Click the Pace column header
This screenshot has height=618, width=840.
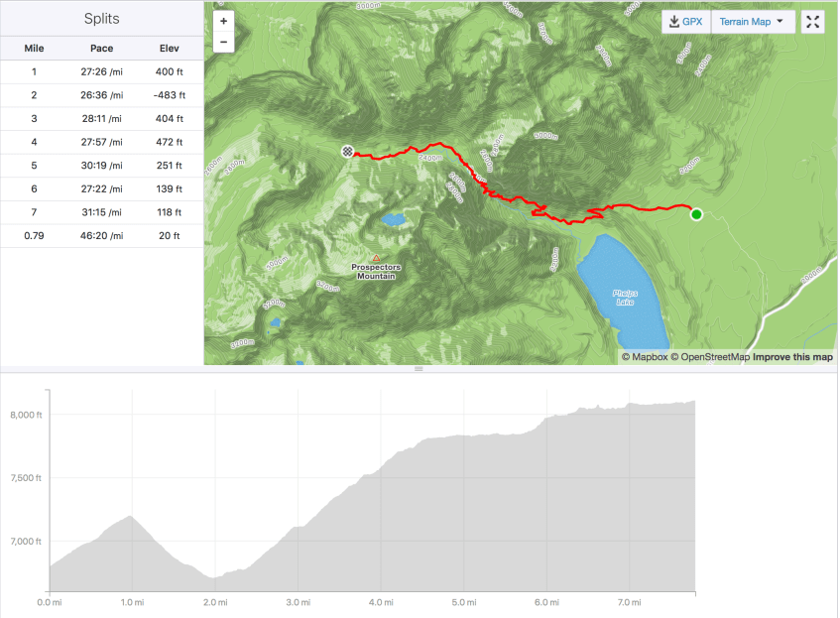[102, 48]
